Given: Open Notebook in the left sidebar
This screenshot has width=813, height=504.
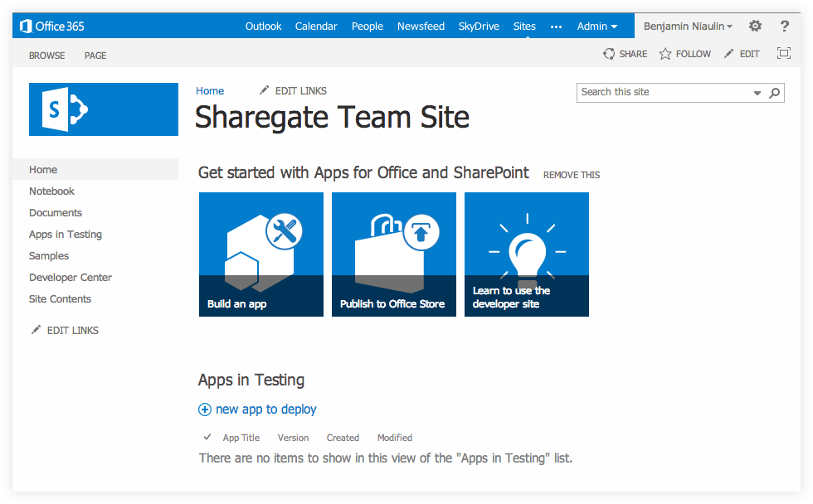Looking at the screenshot, I should pos(51,191).
